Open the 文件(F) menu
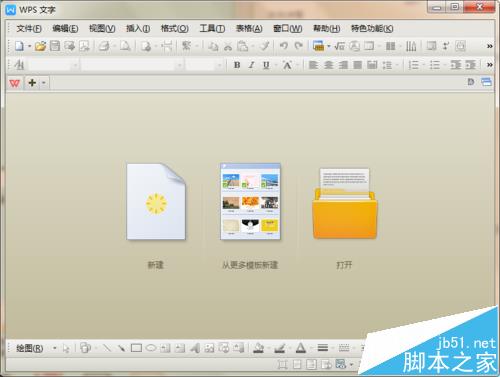The width and height of the screenshot is (500, 377). coord(29,29)
